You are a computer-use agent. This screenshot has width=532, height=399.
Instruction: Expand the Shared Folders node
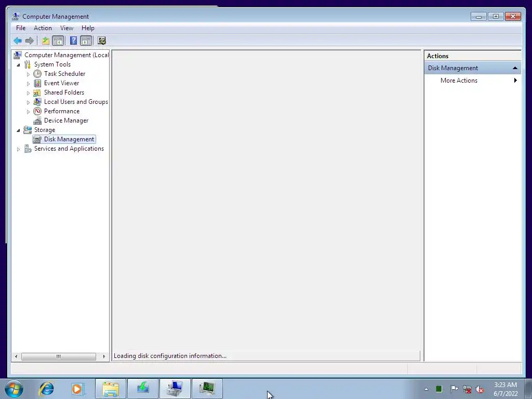click(x=28, y=92)
